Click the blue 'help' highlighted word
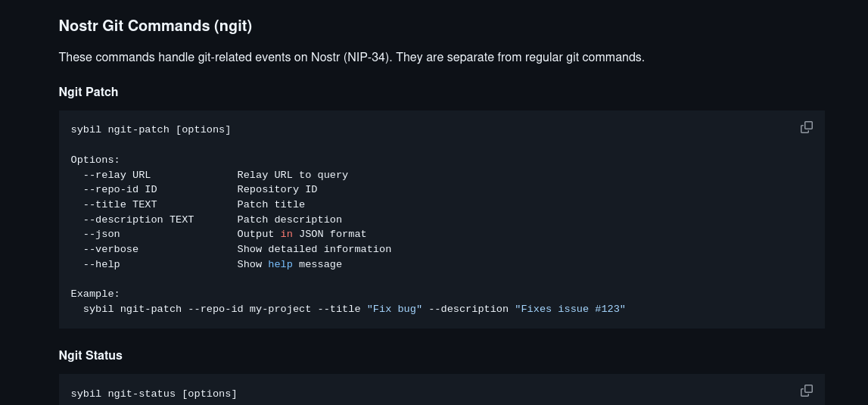The width and height of the screenshot is (868, 405). [280, 264]
